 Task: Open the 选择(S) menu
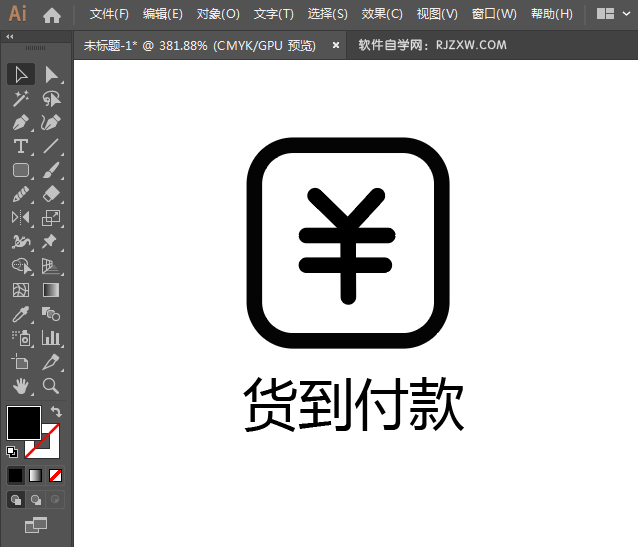pyautogui.click(x=328, y=14)
